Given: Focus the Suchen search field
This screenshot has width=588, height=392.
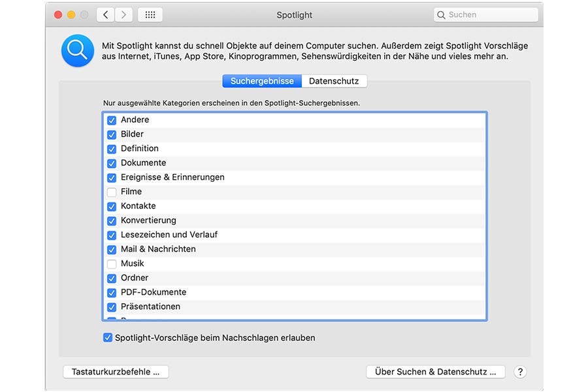Looking at the screenshot, I should [x=490, y=14].
